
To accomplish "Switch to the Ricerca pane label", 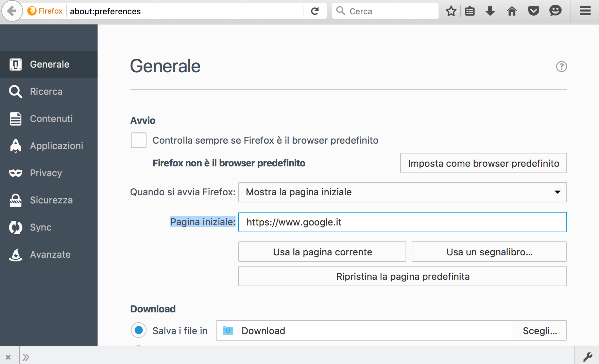I will pos(46,92).
